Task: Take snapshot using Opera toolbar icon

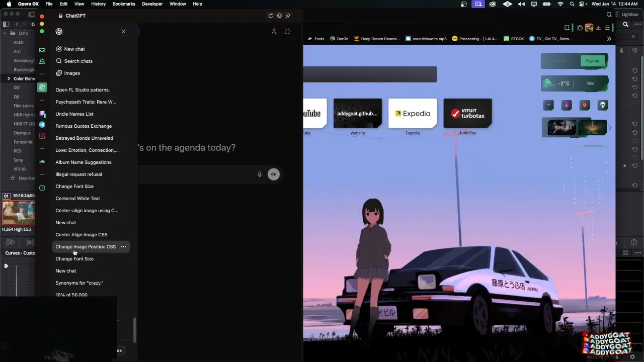Action: click(567, 28)
